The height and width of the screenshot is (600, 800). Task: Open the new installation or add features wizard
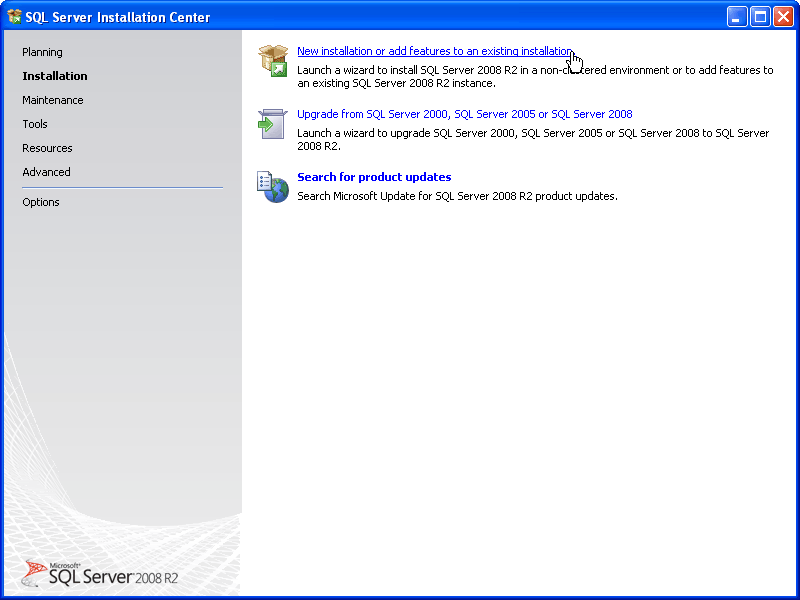coord(434,51)
